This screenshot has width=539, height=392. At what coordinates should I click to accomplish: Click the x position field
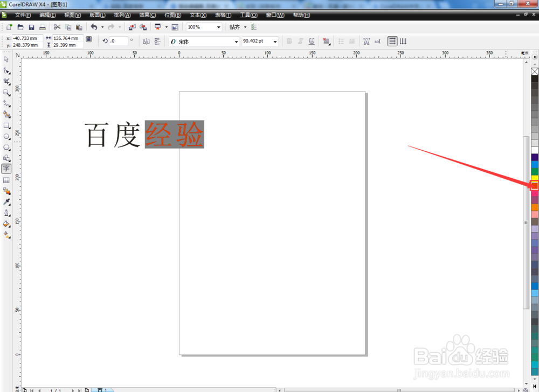[x=27, y=38]
